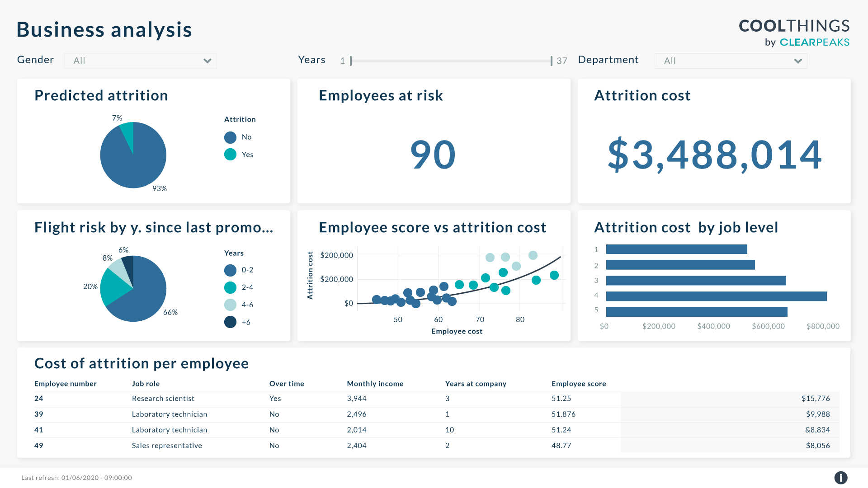Click the Employees at risk value 90
The height and width of the screenshot is (488, 868).
click(433, 155)
